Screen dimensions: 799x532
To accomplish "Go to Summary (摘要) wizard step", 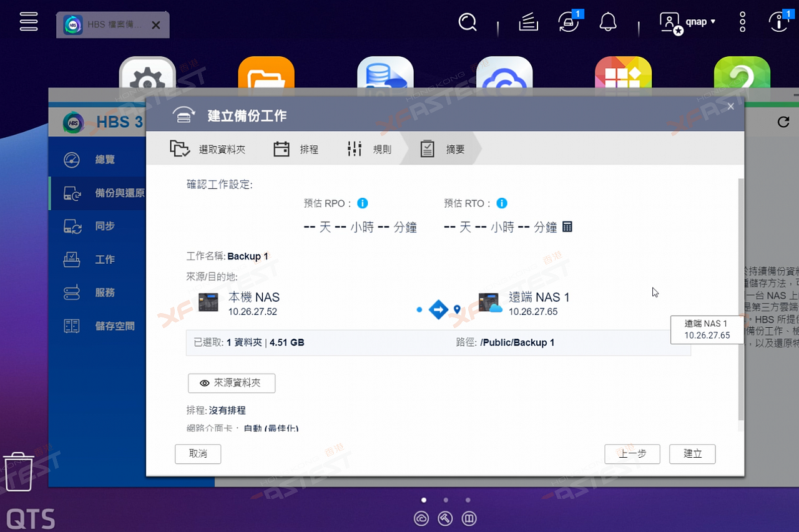I will tap(442, 149).
